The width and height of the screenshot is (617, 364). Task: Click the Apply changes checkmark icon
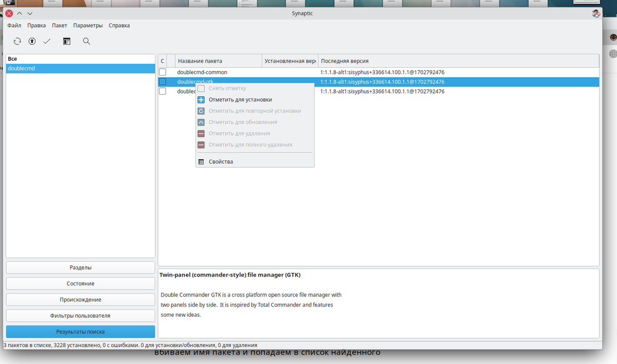pyautogui.click(x=47, y=41)
